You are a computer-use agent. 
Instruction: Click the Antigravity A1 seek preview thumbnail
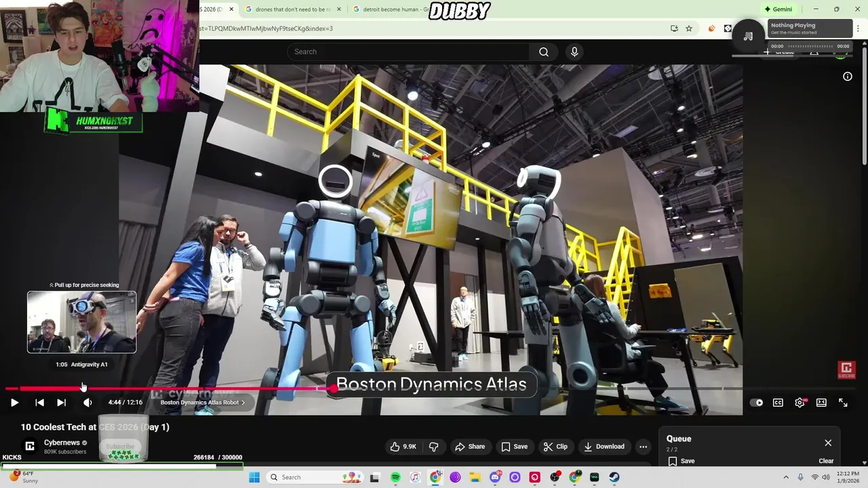coord(81,322)
